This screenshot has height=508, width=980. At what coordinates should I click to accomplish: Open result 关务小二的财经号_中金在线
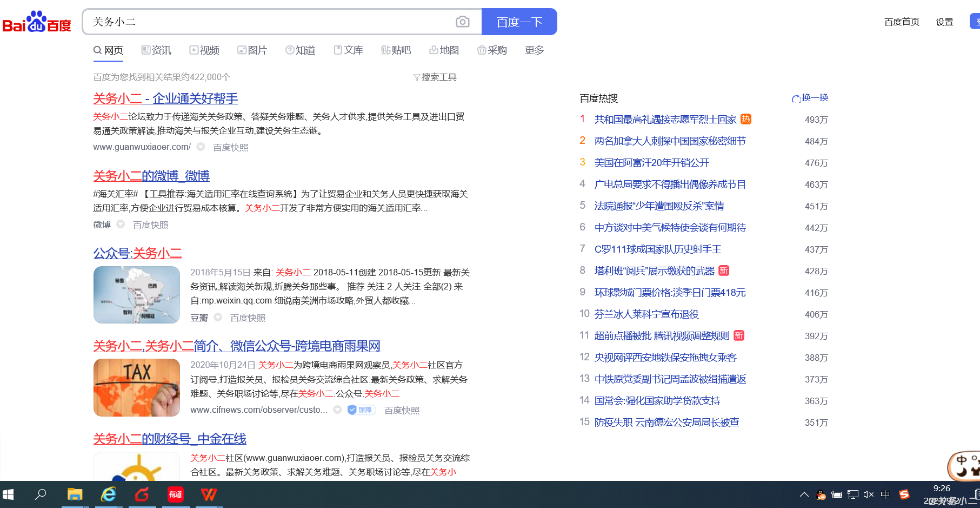[x=170, y=439]
